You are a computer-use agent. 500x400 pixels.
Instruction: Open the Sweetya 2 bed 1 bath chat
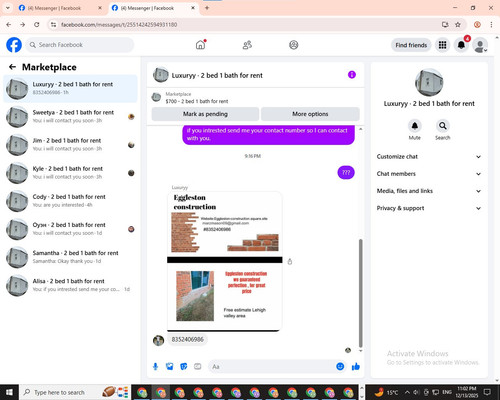click(x=70, y=117)
